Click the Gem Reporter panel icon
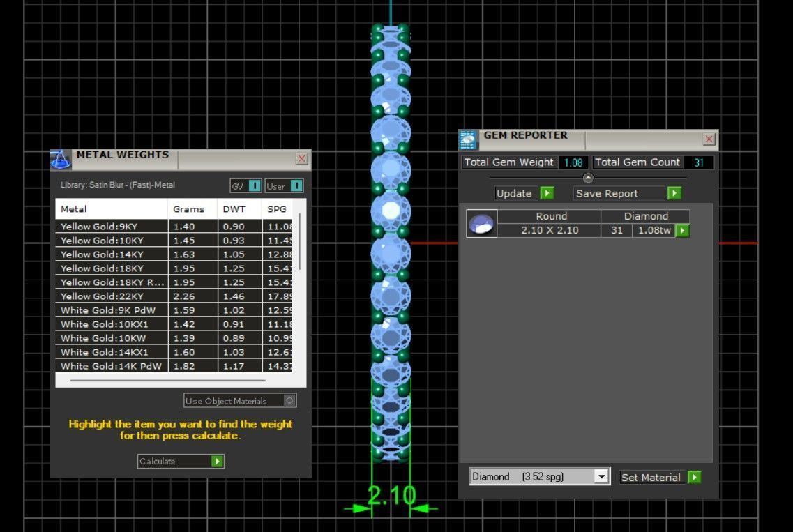The height and width of the screenshot is (532, 793). pyautogui.click(x=468, y=140)
